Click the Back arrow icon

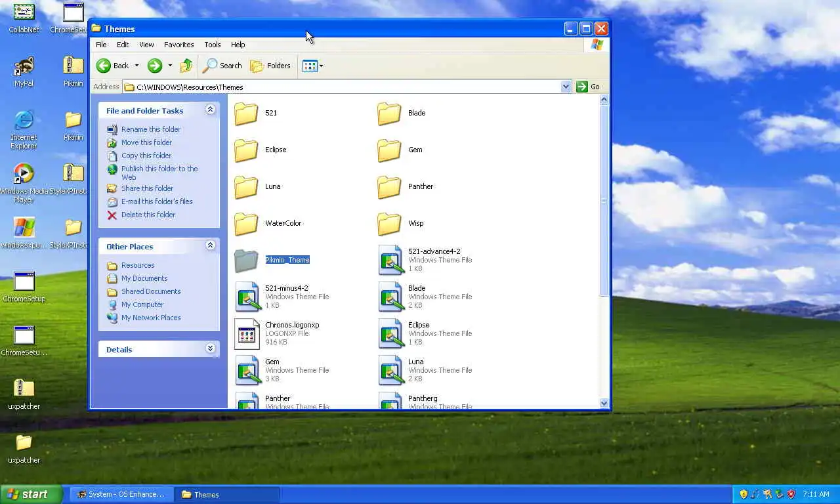(x=103, y=66)
